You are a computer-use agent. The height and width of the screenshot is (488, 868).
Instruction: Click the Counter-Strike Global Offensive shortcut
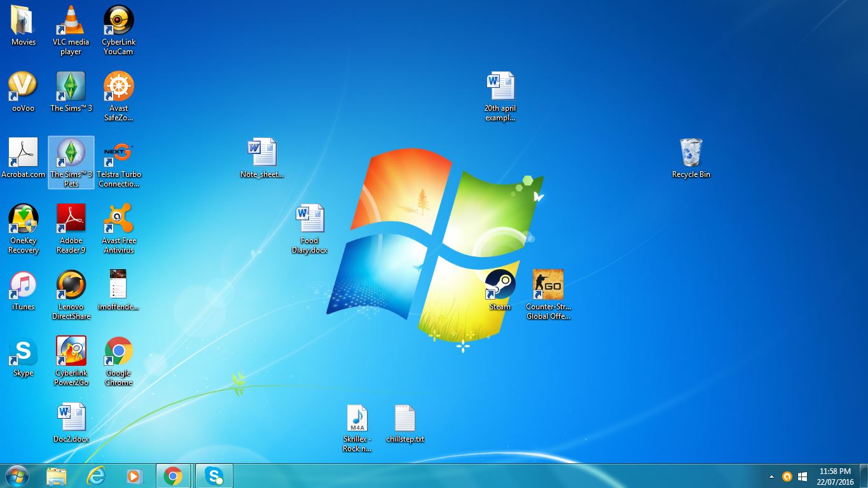548,295
